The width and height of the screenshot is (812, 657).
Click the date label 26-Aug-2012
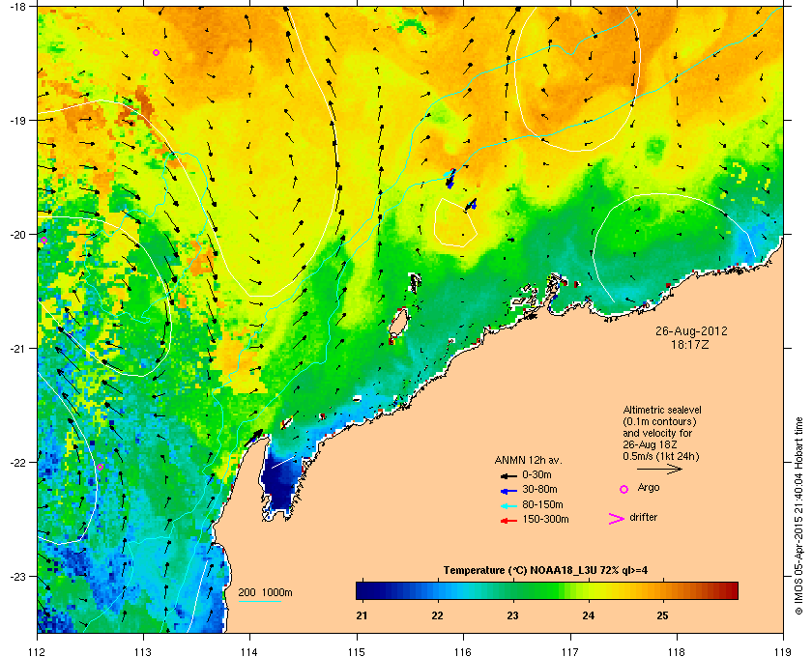(691, 330)
